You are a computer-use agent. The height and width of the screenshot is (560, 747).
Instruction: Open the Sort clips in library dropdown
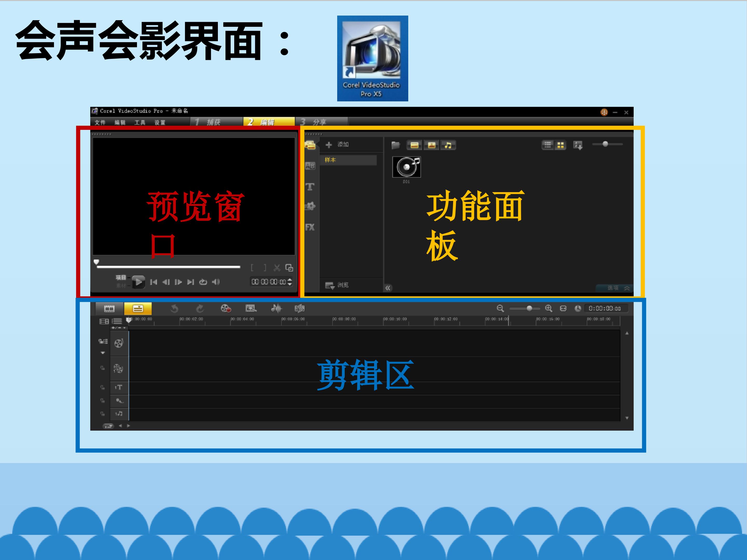coord(578,145)
